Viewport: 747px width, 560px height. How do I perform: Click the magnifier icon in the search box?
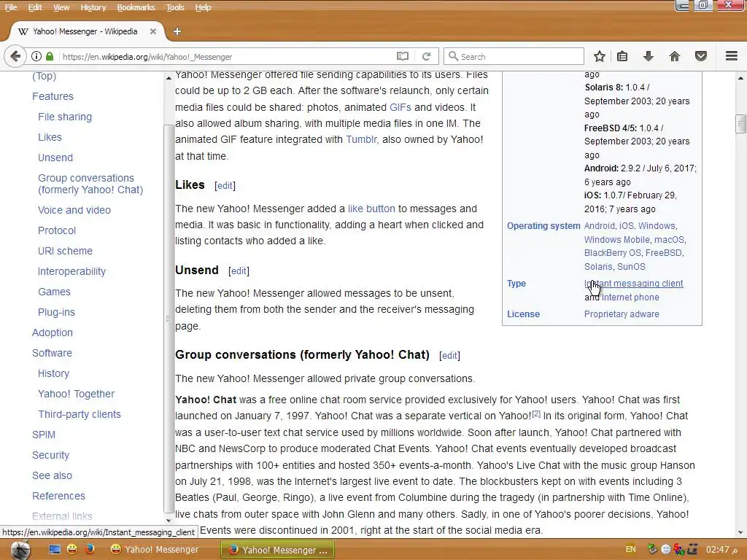(x=453, y=56)
